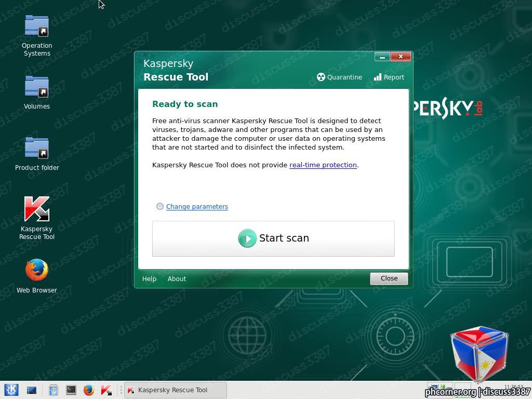Select Kaspersky Rescue Tool taskbar entry

(176, 390)
